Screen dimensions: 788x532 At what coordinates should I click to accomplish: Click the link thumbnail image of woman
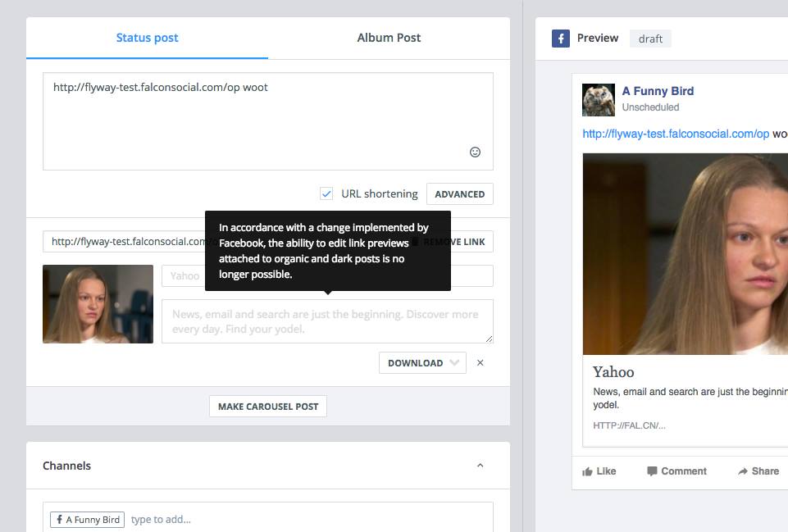click(x=98, y=304)
